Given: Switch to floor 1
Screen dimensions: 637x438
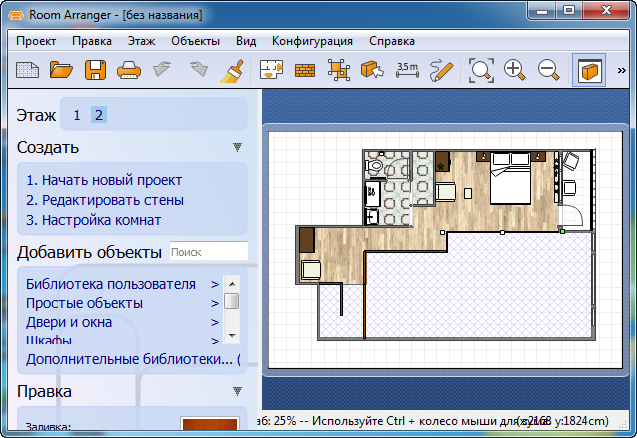Looking at the screenshot, I should (x=77, y=115).
